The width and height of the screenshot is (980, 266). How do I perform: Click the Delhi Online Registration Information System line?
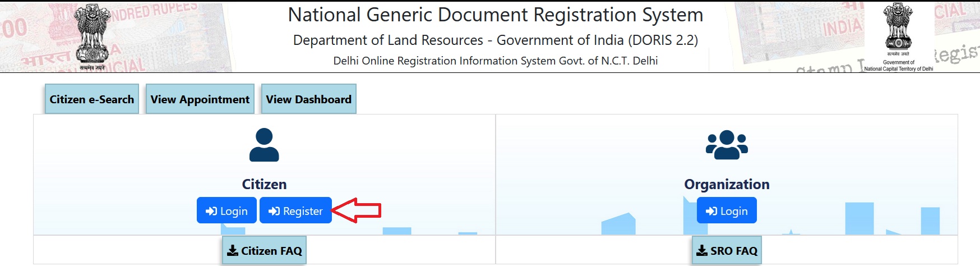[x=496, y=61]
